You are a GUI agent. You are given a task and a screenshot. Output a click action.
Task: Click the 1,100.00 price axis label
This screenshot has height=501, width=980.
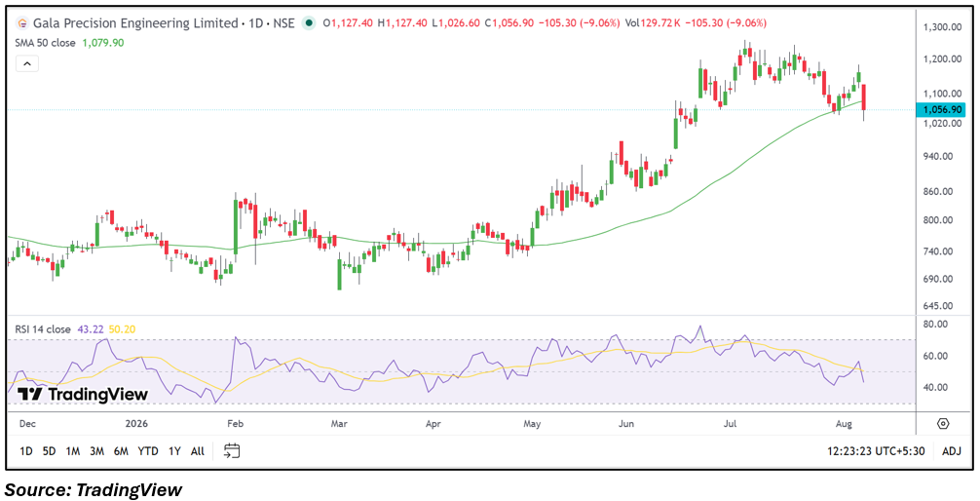tap(941, 94)
